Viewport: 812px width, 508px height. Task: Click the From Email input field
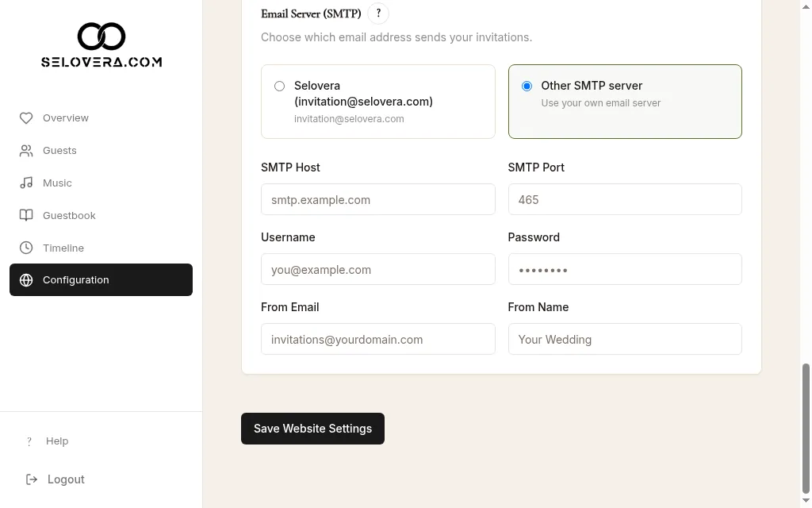click(378, 340)
